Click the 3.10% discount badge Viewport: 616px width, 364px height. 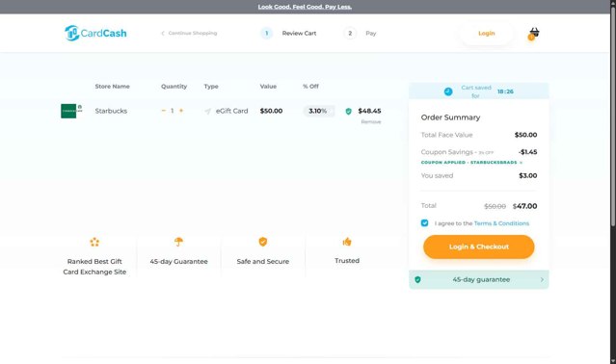click(x=319, y=111)
